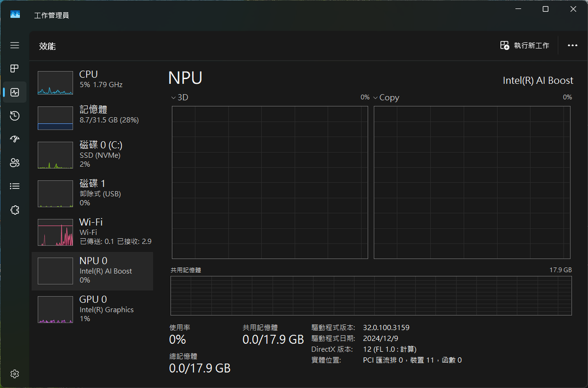Click the CPU usage mini graph thumbnail

(x=55, y=83)
